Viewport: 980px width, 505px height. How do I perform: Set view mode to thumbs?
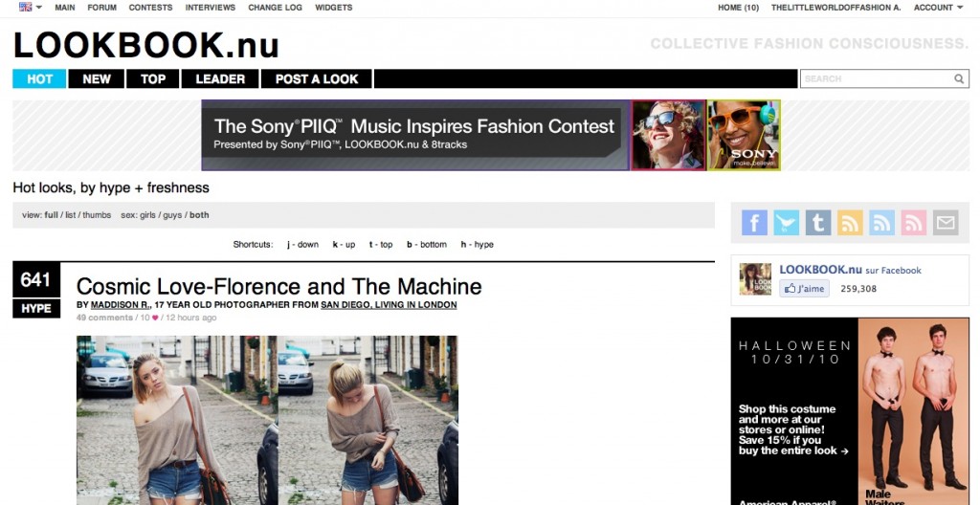coord(97,215)
